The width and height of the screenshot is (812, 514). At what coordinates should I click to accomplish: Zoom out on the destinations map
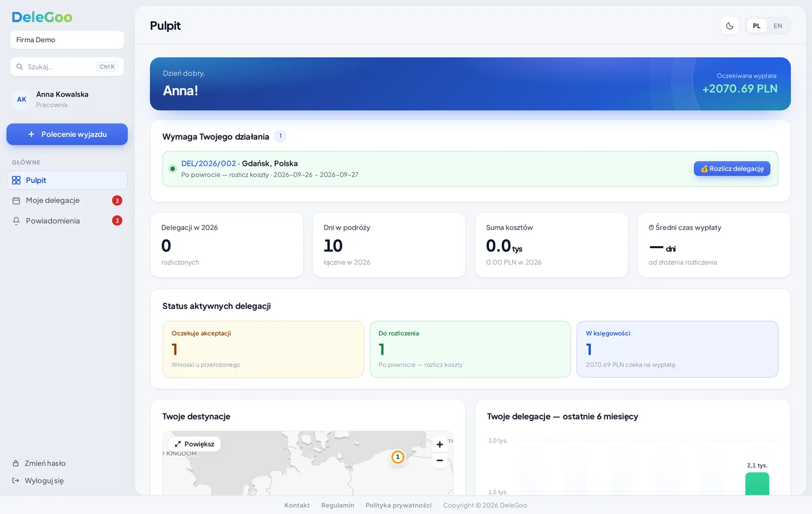[439, 461]
